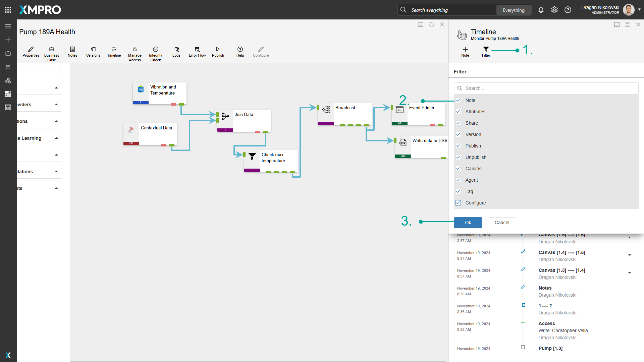This screenshot has width=644, height=362.
Task: Open the Properties panel from the toolbar
Action: pyautogui.click(x=31, y=52)
